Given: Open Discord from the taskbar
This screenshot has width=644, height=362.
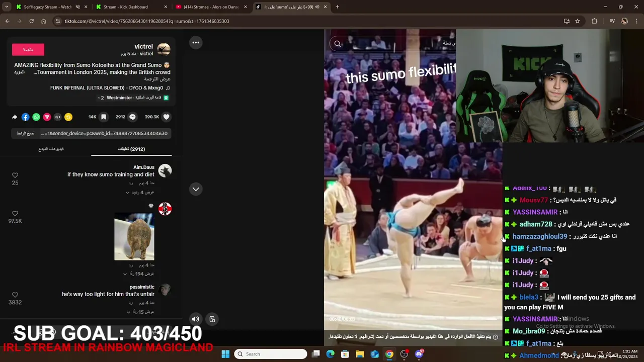Looking at the screenshot, I should coord(419,354).
